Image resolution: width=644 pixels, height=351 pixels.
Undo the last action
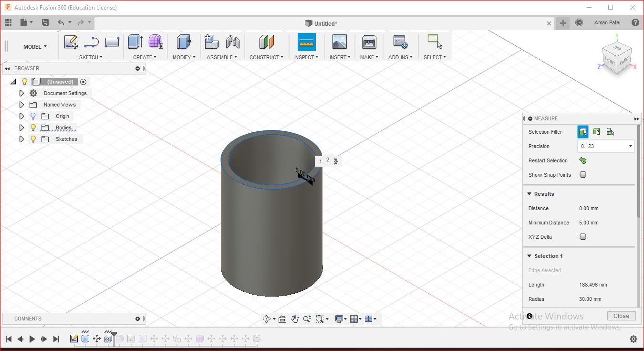tap(61, 22)
